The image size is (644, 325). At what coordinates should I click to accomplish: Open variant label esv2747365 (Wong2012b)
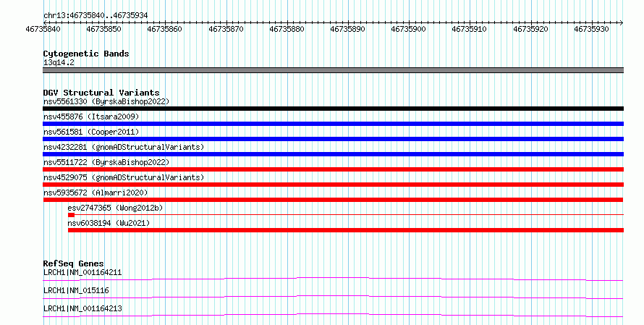(x=115, y=208)
